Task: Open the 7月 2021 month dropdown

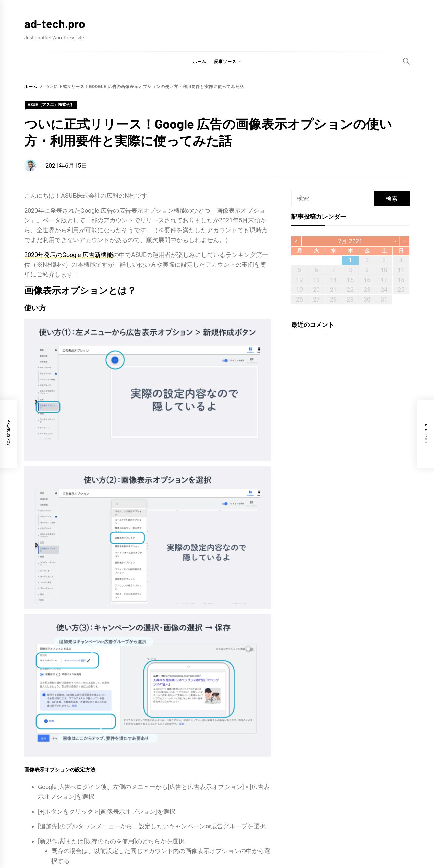Action: (350, 241)
